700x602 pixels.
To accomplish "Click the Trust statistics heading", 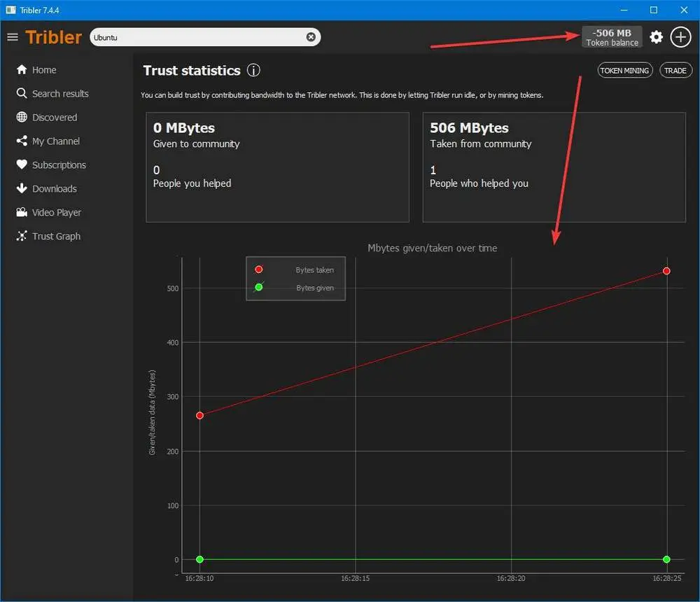I will coord(192,71).
